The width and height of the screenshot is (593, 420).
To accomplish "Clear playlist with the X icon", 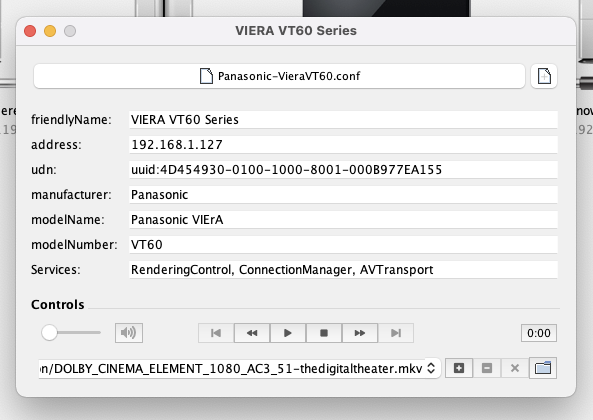I will point(515,368).
